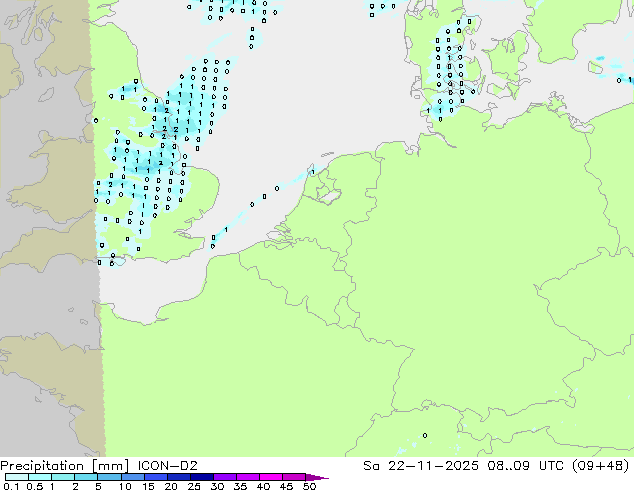Image resolution: width=634 pixels, height=490 pixels.
Task: Pick the 20–25 mm dark blue swatch
Action: point(179,477)
